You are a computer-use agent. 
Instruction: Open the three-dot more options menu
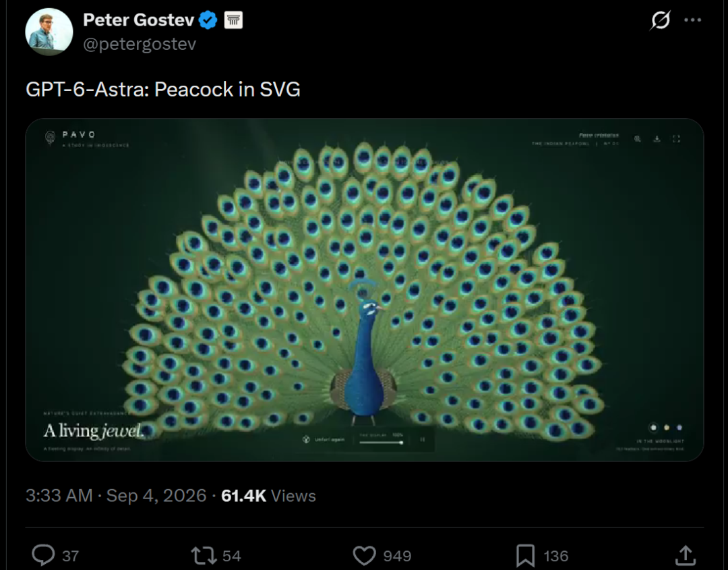692,20
